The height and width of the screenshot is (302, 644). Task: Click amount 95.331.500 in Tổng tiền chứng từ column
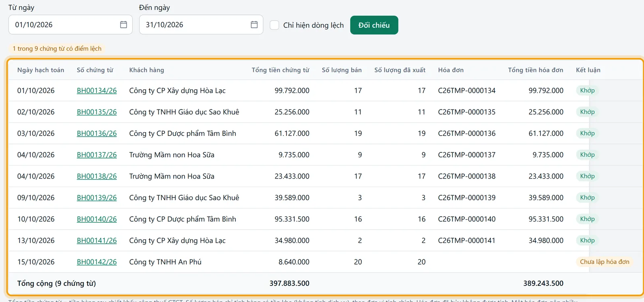pos(292,219)
